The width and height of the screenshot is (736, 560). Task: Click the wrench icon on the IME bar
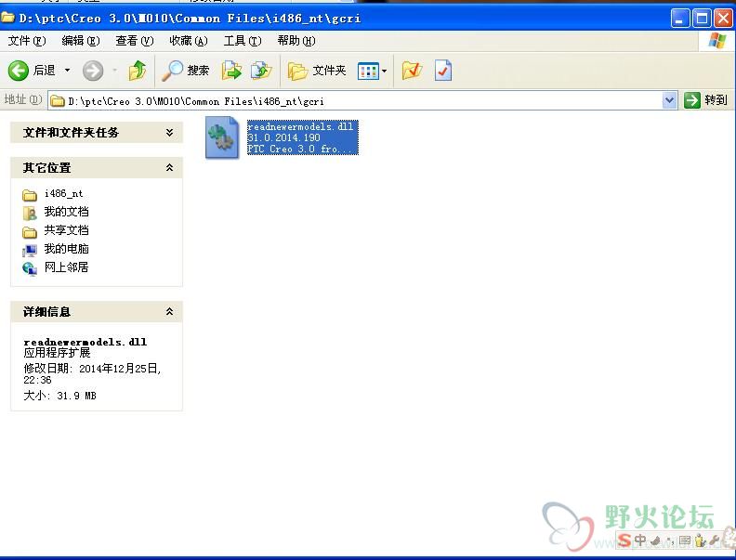(x=715, y=540)
